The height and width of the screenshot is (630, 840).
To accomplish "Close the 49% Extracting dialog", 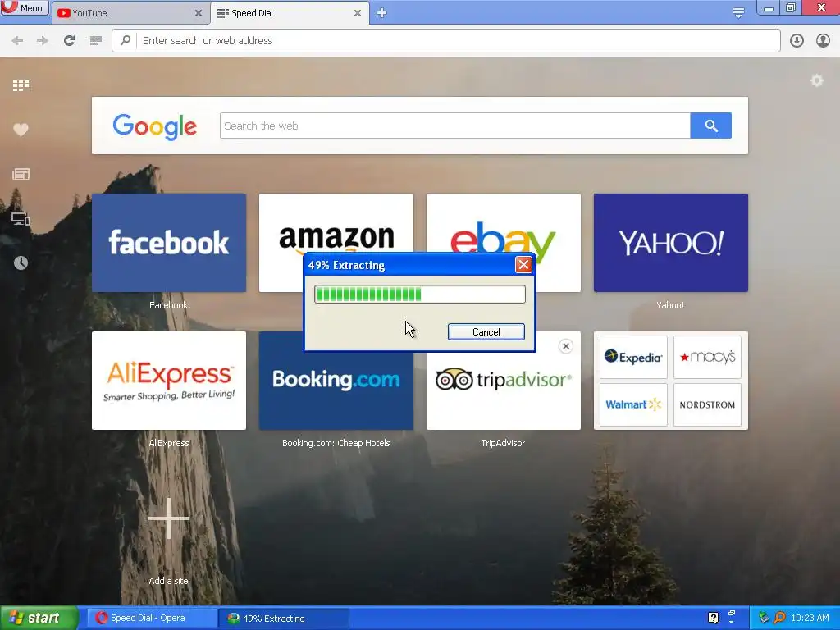I will tap(523, 265).
